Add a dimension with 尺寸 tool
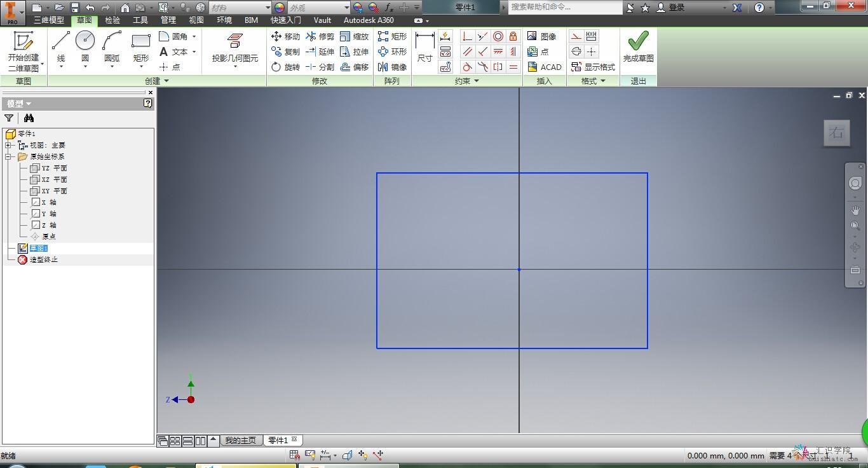The width and height of the screenshot is (868, 468). [424, 47]
